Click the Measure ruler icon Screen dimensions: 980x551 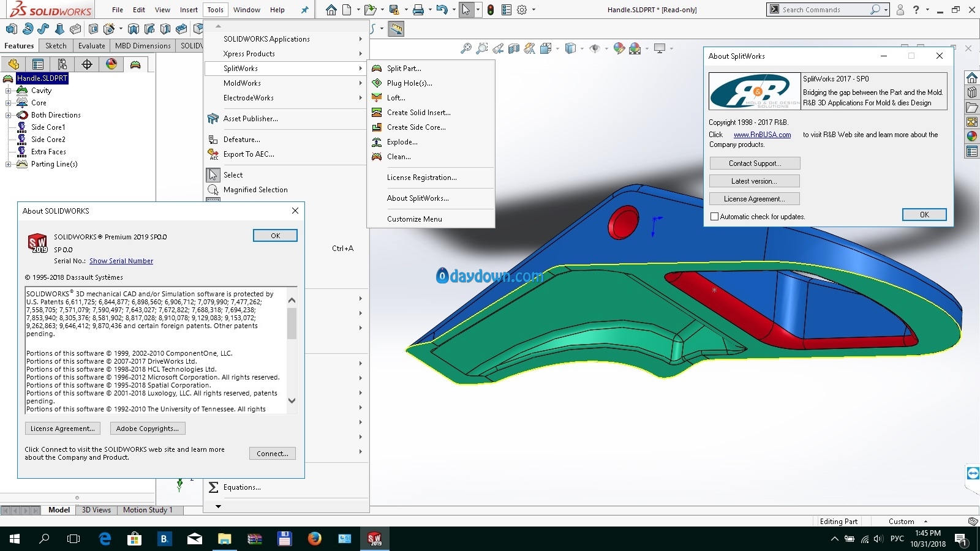coord(396,29)
